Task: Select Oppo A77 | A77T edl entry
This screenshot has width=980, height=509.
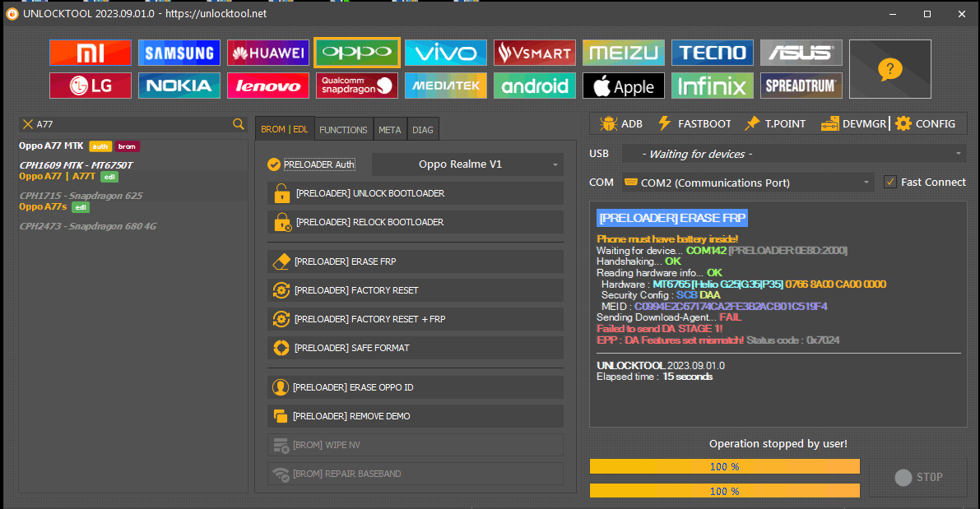Action: pos(69,177)
